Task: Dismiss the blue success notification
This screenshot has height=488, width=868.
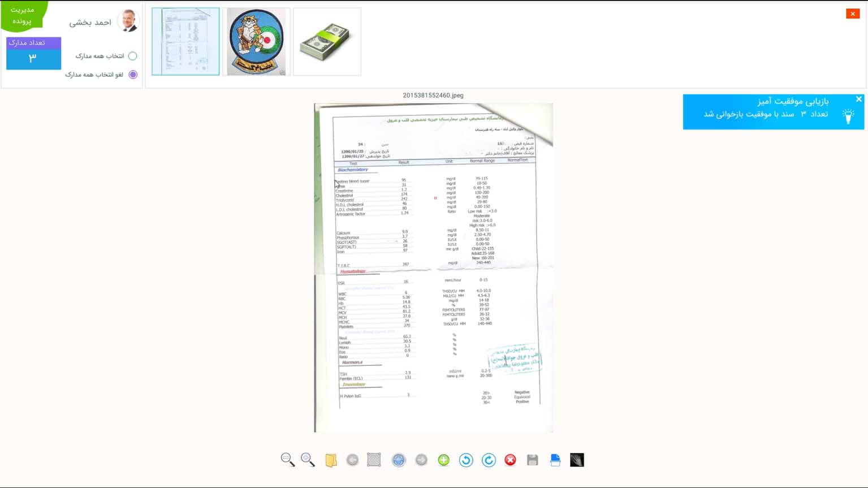Action: pyautogui.click(x=858, y=100)
